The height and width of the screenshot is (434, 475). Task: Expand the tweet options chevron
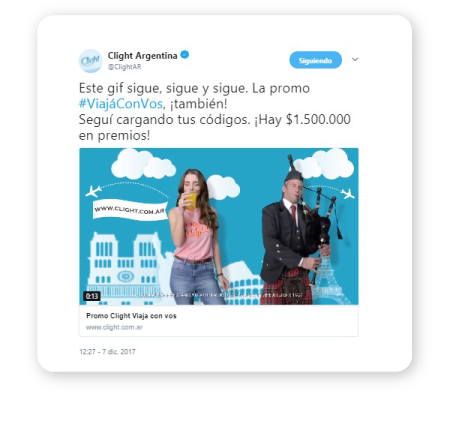[x=355, y=59]
